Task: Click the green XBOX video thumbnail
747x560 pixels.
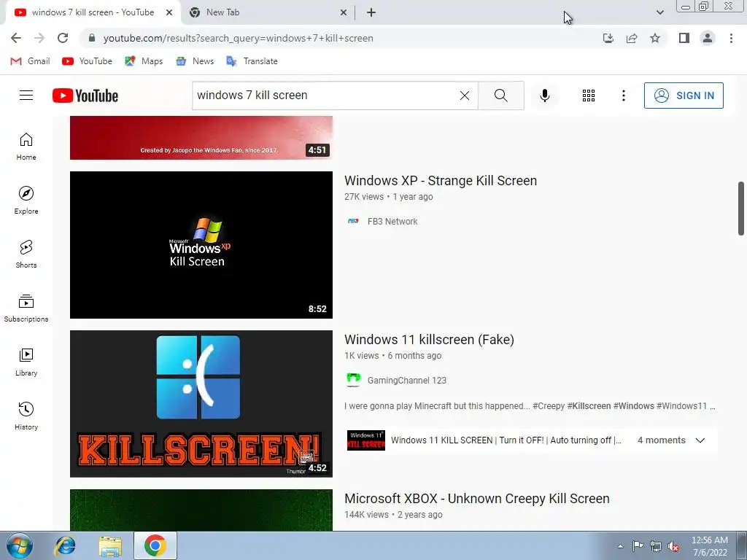Action: (201, 510)
